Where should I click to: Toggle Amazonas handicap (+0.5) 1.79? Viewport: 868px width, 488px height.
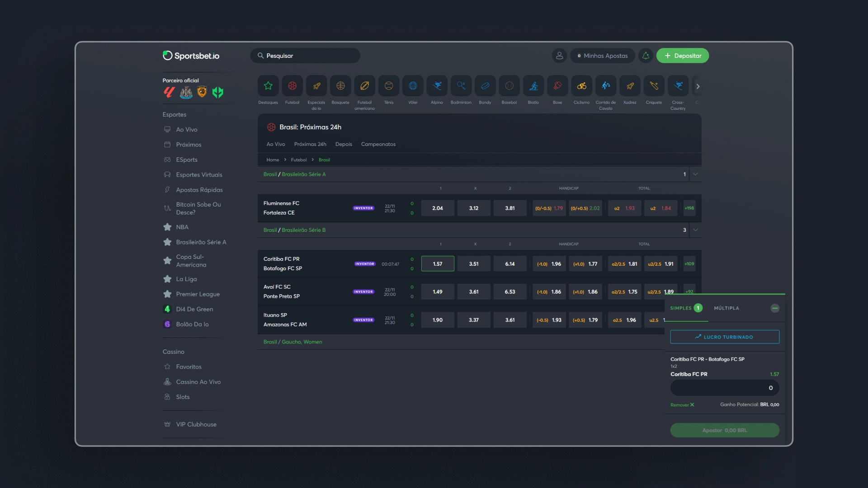click(585, 320)
